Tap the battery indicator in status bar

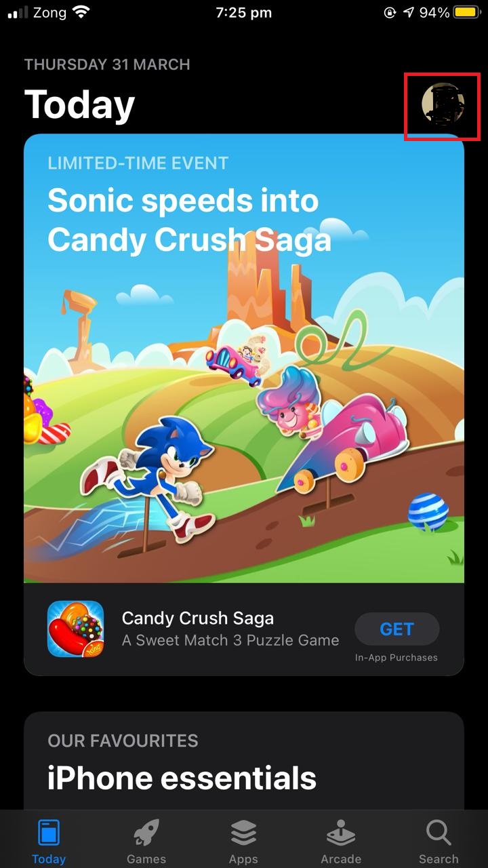tap(466, 12)
